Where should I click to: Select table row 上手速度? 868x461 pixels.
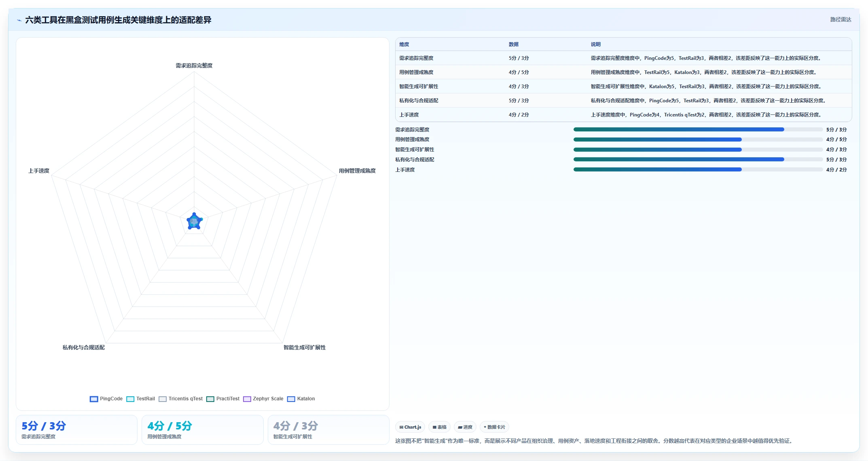click(623, 115)
